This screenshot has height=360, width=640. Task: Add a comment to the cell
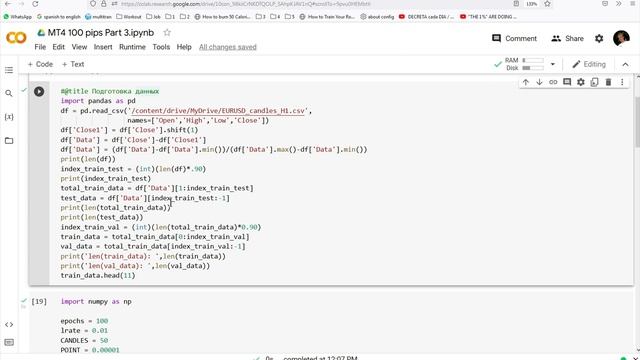[x=567, y=82]
